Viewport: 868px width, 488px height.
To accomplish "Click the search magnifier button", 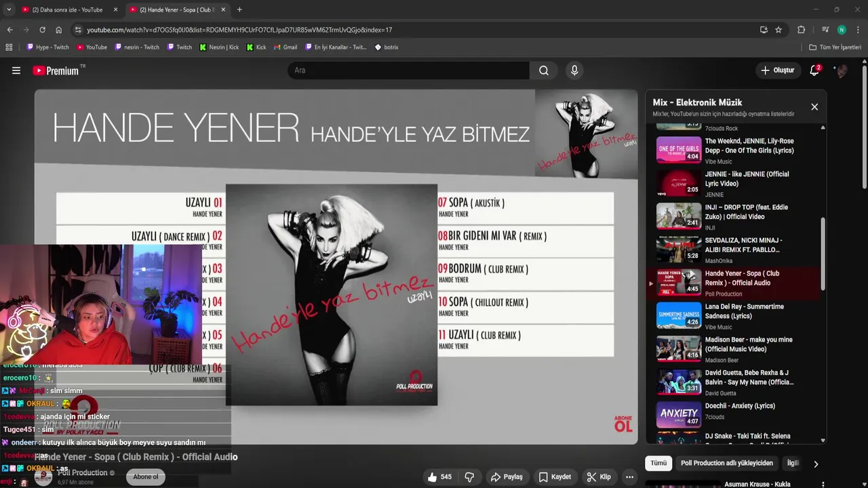I will click(544, 70).
